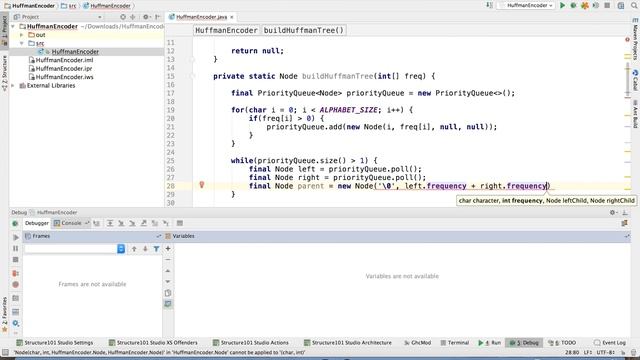Click the Make Project build icon
This screenshot has width=640, height=360.
[489, 6]
